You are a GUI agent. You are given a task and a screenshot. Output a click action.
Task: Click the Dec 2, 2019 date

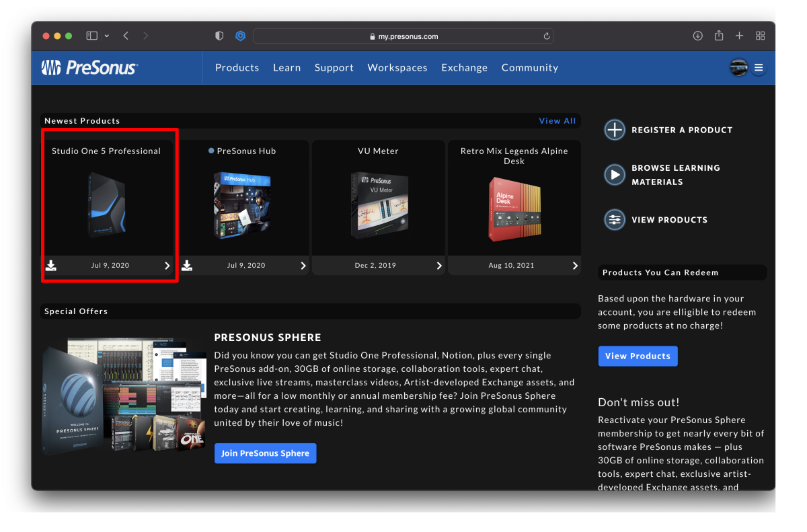coord(375,266)
